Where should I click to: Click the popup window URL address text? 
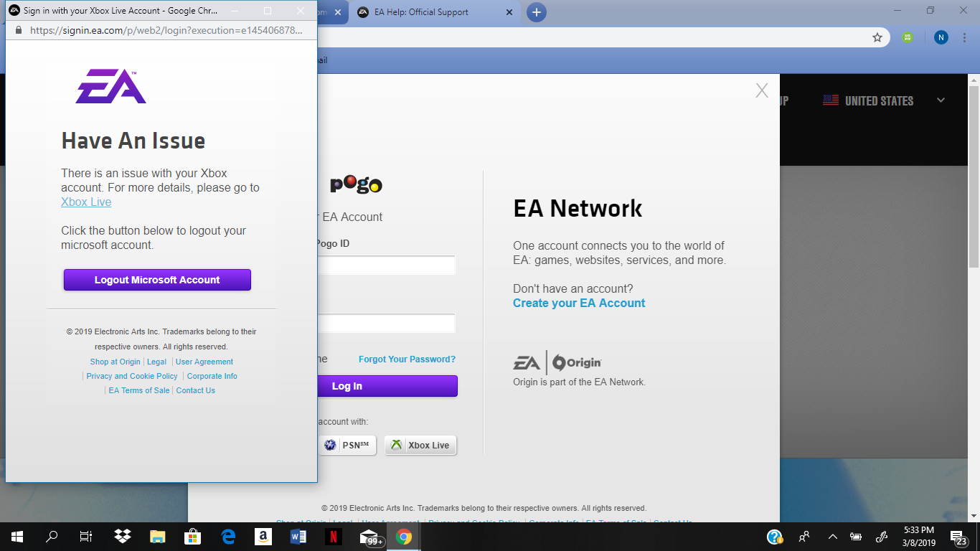point(166,30)
